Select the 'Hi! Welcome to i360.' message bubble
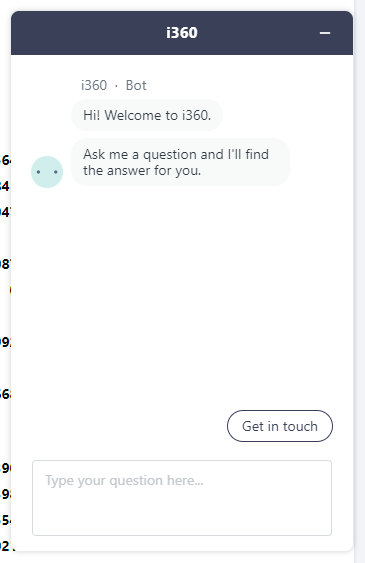This screenshot has width=365, height=563. pyautogui.click(x=147, y=115)
